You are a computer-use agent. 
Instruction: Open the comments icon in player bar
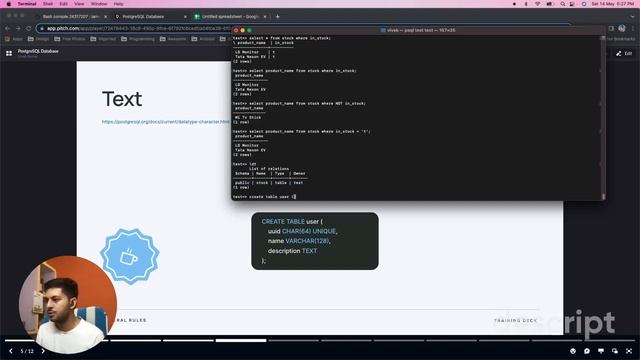tap(587, 351)
